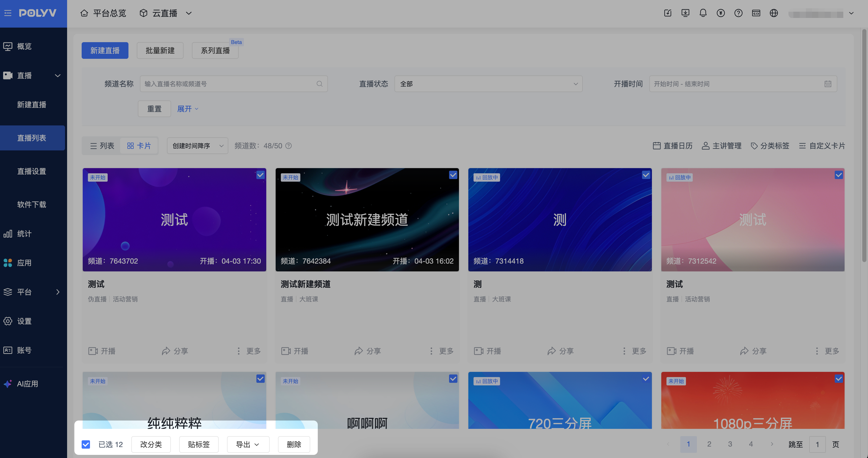Click the globe language icon
The height and width of the screenshot is (458, 868).
pos(774,13)
